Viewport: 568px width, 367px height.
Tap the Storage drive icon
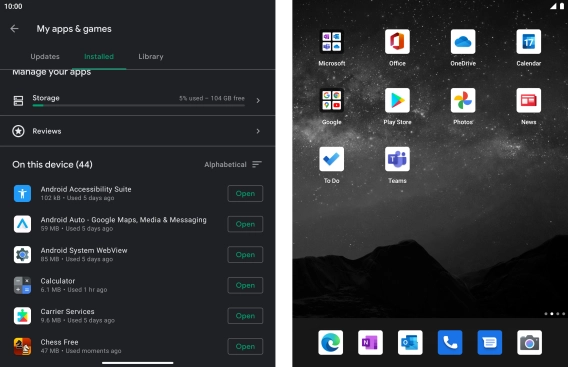click(18, 101)
